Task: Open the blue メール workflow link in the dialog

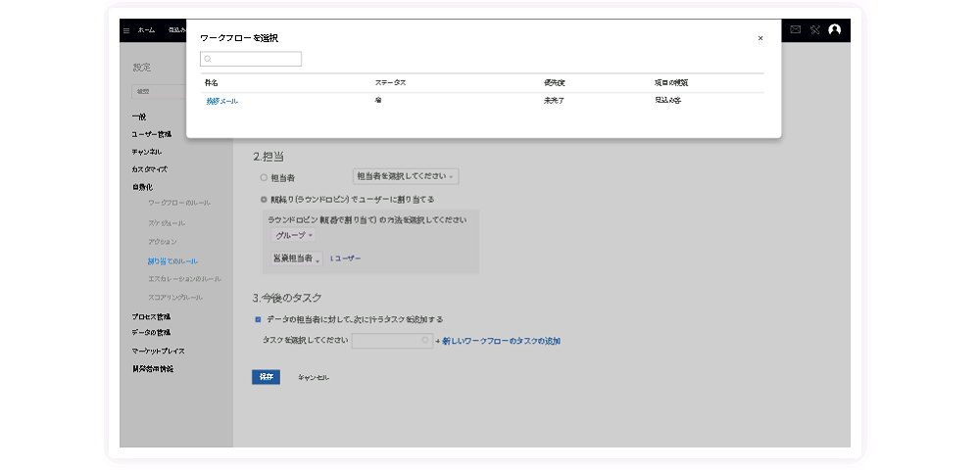Action: (x=222, y=101)
